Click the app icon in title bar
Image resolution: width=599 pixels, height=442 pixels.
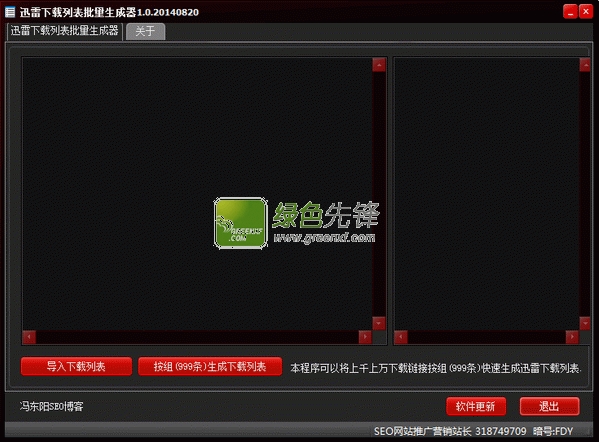(x=10, y=12)
